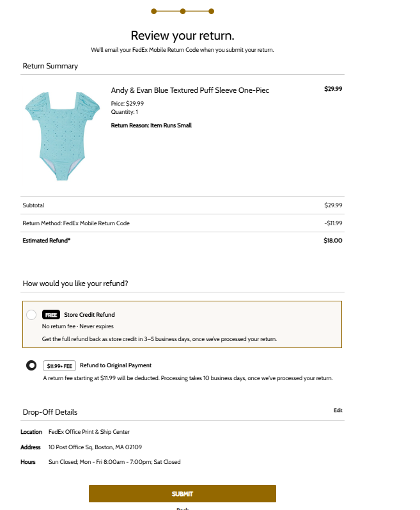420x510 pixels.
Task: Click the Back link below Submit
Action: click(182, 508)
